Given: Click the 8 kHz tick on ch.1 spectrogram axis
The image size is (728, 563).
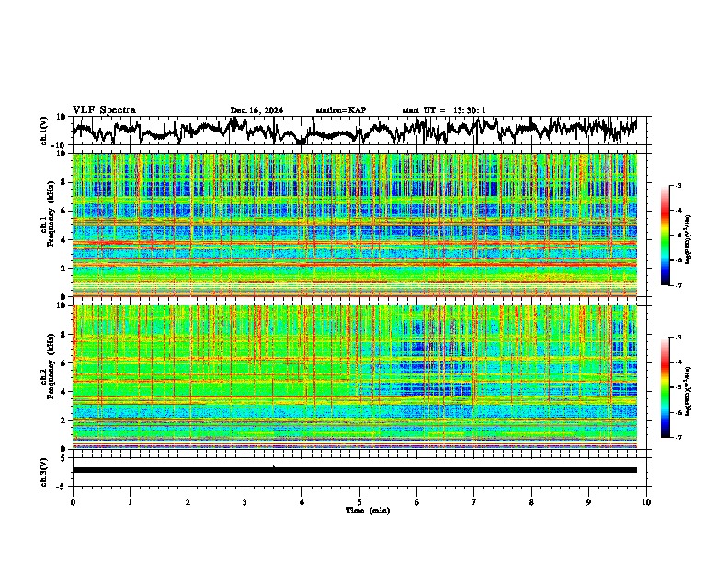Looking at the screenshot, I should pyautogui.click(x=63, y=182).
